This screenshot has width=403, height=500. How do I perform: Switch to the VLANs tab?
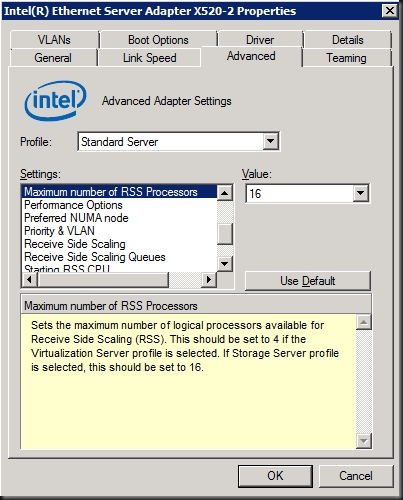click(x=54, y=40)
